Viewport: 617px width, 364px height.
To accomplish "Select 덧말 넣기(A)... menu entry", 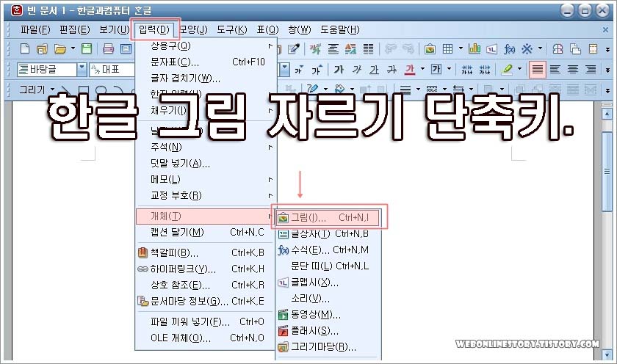I will 206,163.
